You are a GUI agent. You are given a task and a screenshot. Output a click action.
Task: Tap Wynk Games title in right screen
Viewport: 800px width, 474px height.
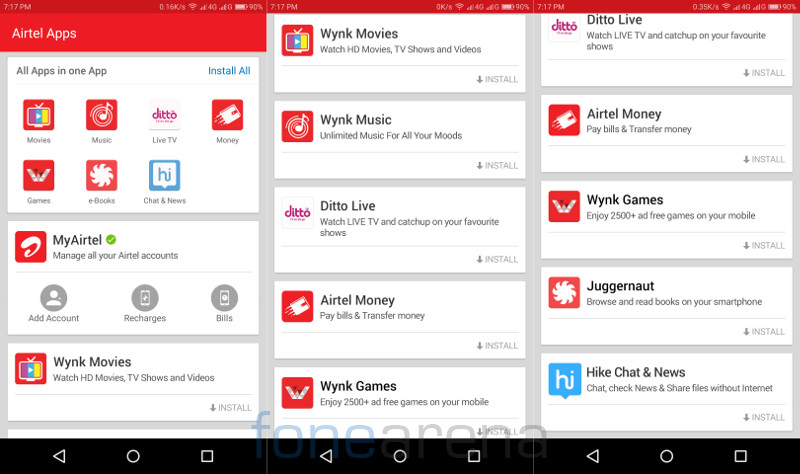(x=625, y=200)
